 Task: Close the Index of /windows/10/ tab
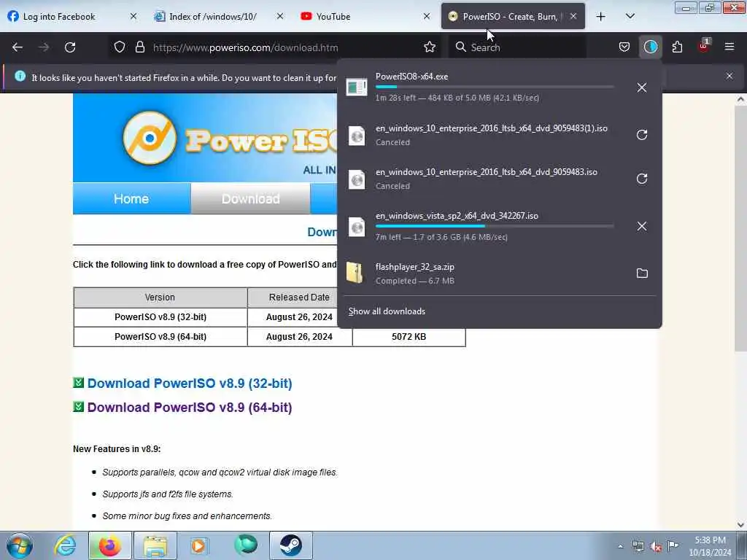pos(280,16)
